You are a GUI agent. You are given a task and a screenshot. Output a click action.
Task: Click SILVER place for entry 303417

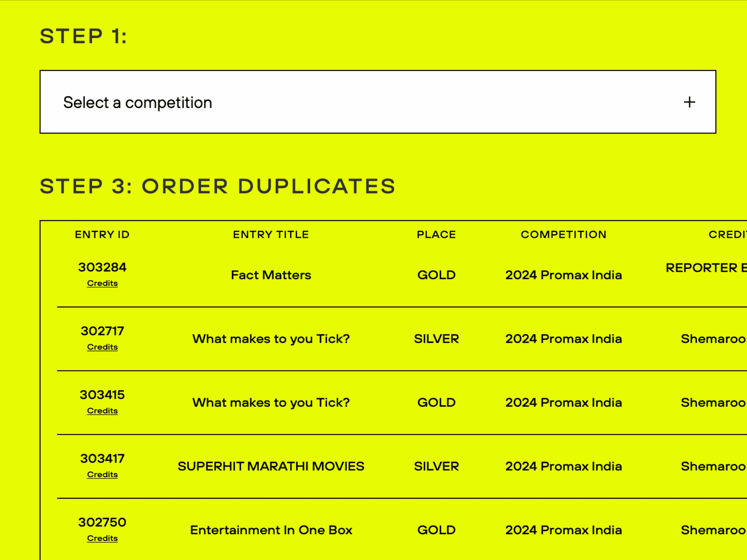pos(436,466)
